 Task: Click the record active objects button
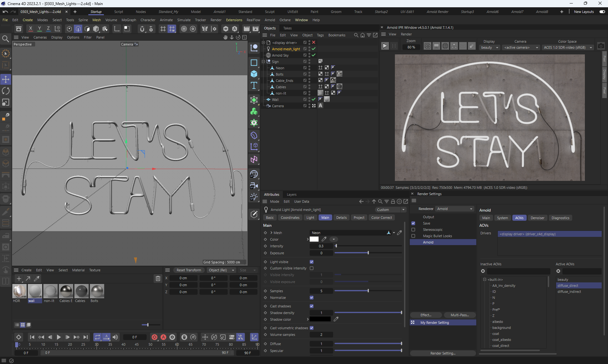coord(155,337)
